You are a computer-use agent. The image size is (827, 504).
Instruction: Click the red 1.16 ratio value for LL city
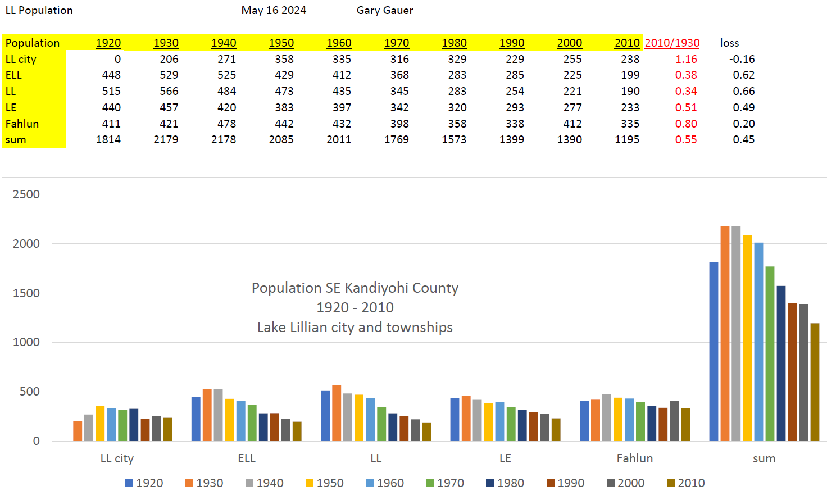[x=688, y=58]
